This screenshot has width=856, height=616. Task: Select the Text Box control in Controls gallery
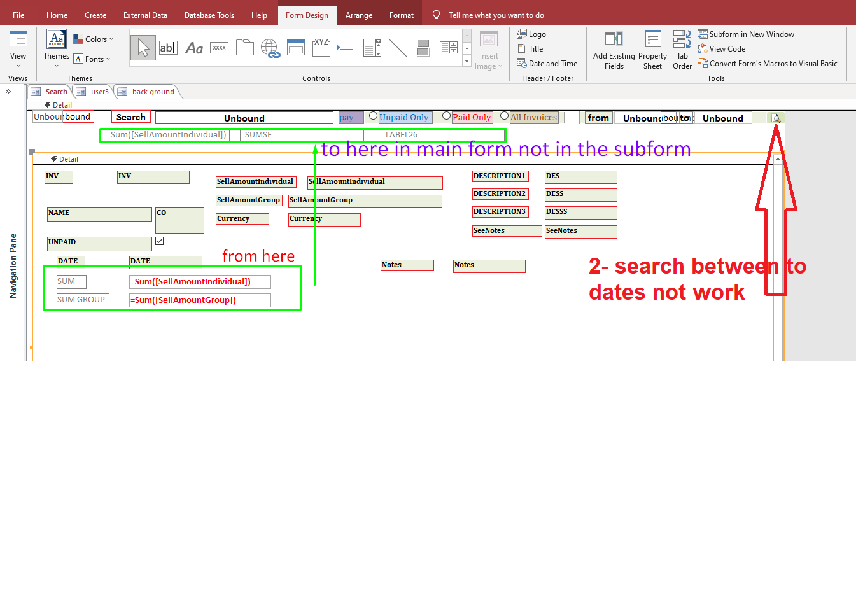(168, 47)
